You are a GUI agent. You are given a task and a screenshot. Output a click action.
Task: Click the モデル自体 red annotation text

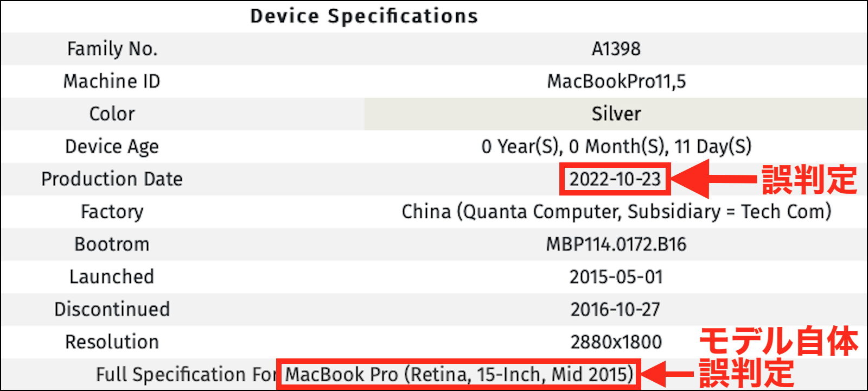coord(779,342)
